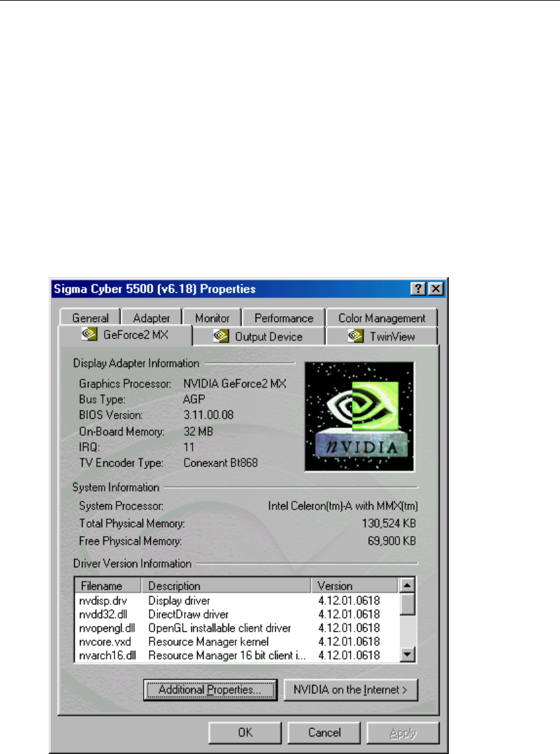This screenshot has height=754, width=560.
Task: Click 'OpenGL installable client driver' text
Action: [x=219, y=628]
